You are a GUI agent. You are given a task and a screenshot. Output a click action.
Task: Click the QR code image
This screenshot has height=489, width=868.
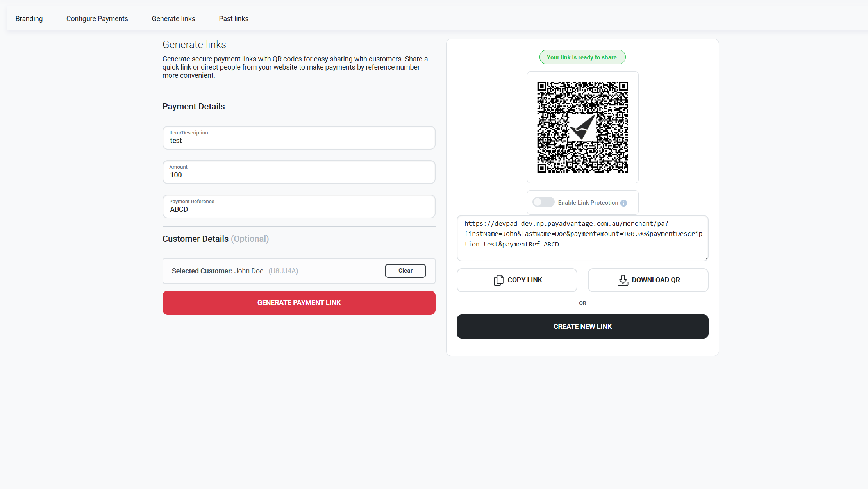tap(582, 127)
